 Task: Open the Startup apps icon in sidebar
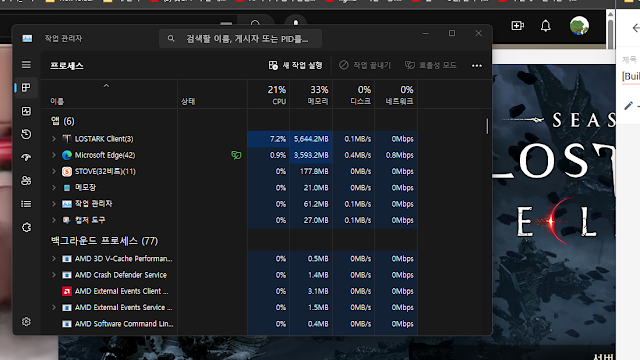(26, 158)
